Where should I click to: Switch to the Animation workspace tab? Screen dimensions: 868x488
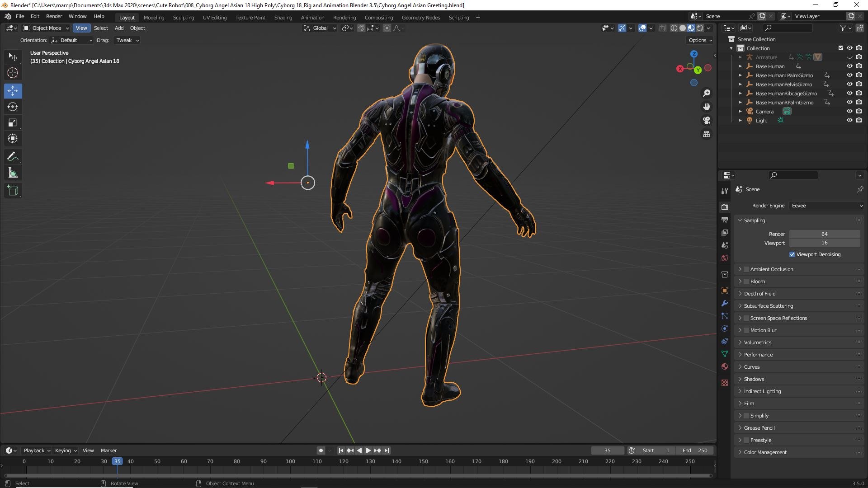click(x=312, y=18)
